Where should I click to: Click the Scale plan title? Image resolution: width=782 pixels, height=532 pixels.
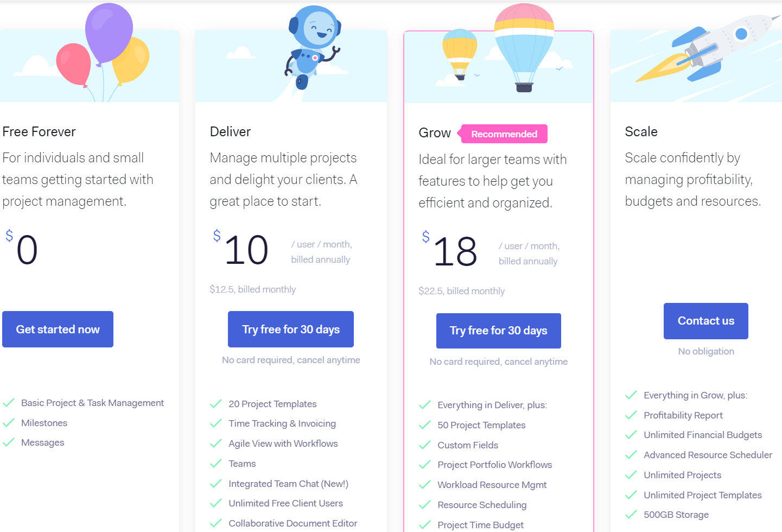tap(641, 131)
